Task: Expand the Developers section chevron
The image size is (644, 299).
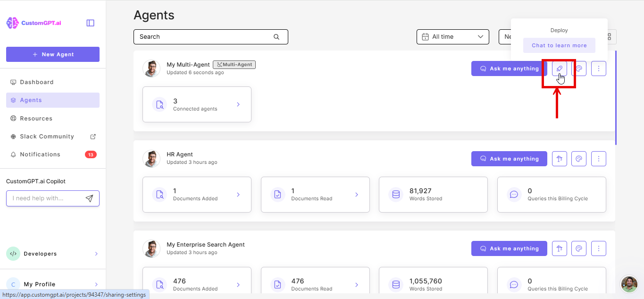Action: 96,254
